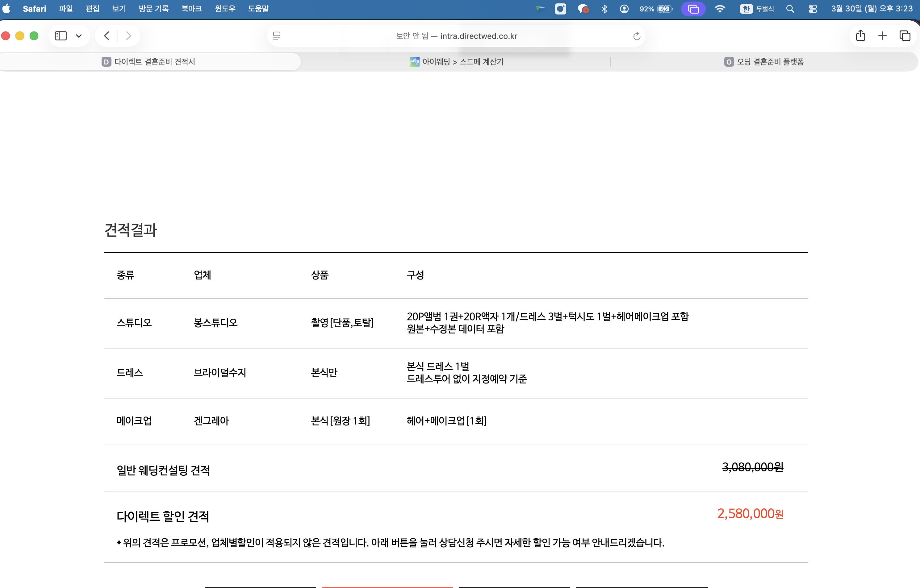Click the Bluetooth menu bar icon
920x588 pixels.
coord(604,8)
